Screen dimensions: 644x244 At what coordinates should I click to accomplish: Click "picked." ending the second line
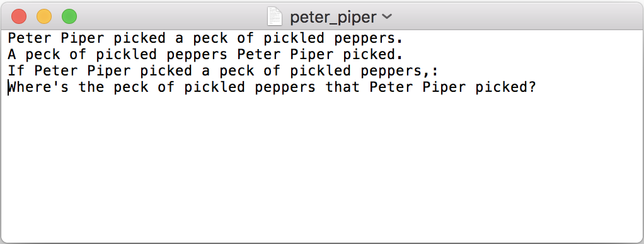[373, 55]
